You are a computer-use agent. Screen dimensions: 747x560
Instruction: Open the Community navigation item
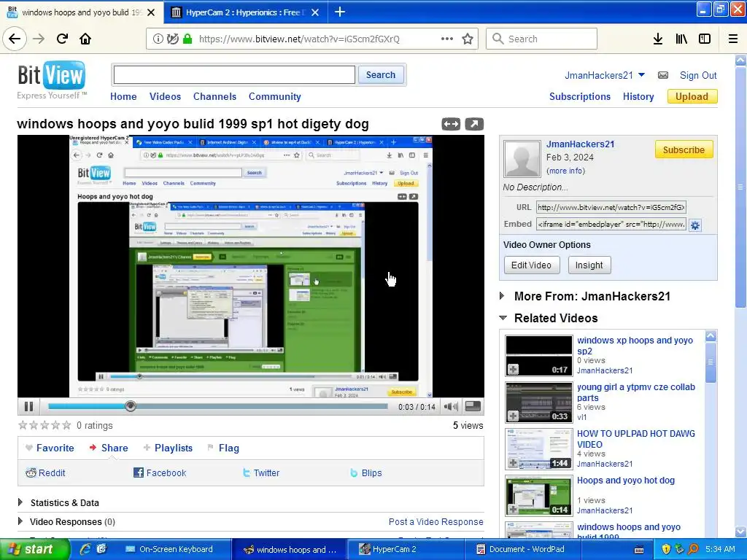274,96
